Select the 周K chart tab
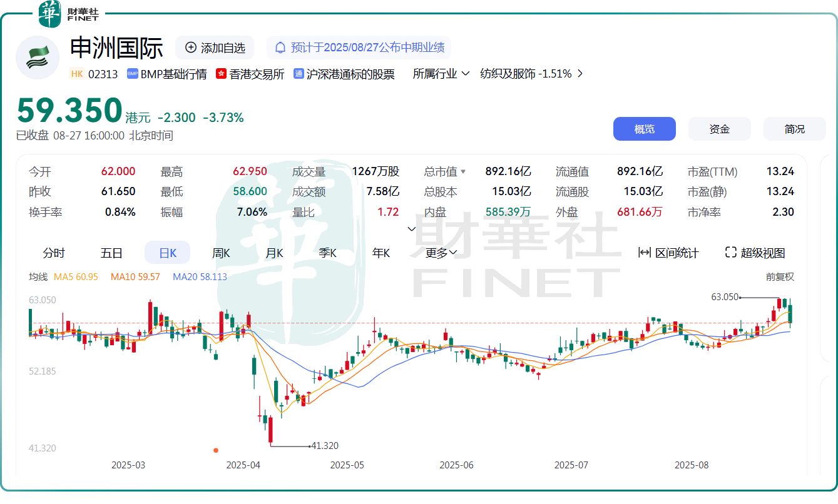Viewport: 838px width, 504px height. pyautogui.click(x=221, y=253)
